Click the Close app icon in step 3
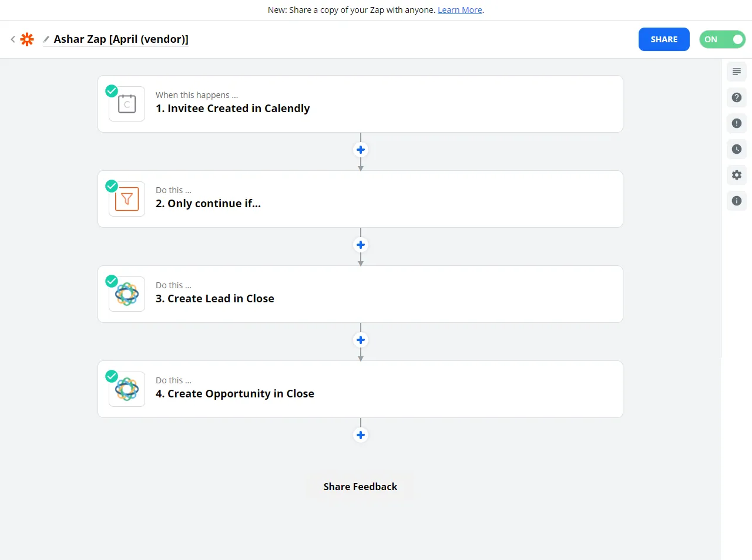 [127, 294]
